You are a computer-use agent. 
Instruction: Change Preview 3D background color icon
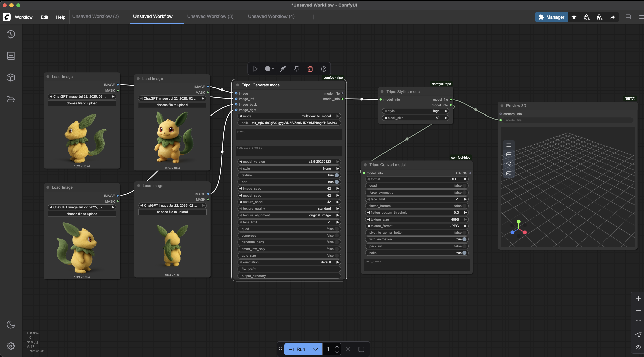click(x=509, y=164)
